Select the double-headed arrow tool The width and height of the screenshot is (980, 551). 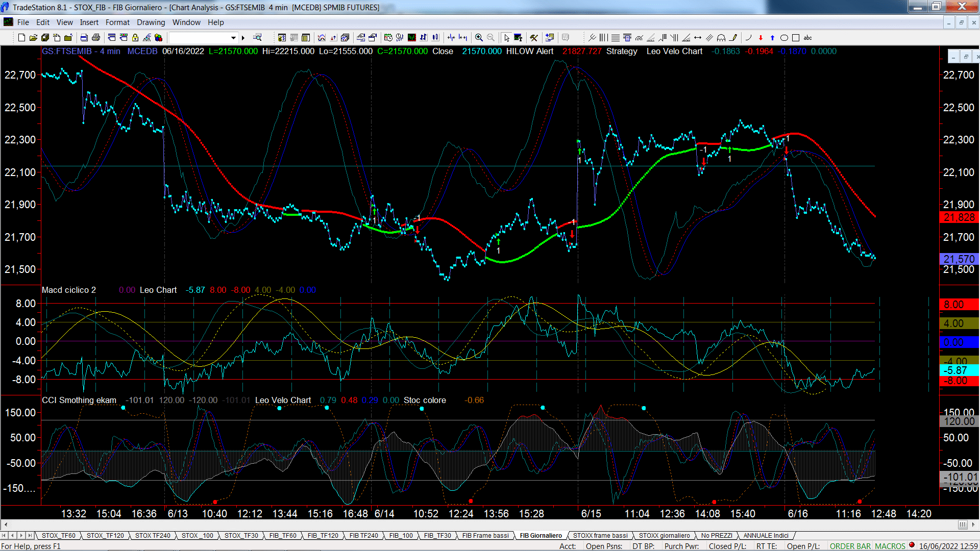click(698, 38)
